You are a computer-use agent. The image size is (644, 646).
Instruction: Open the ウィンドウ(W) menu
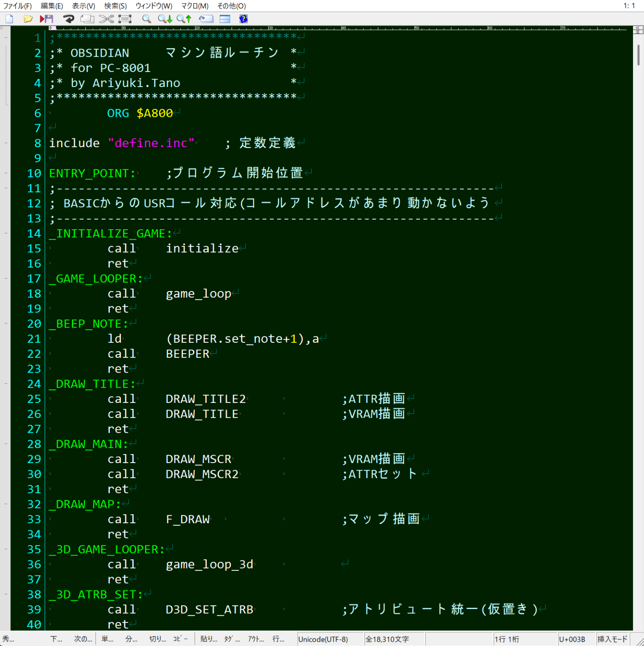pyautogui.click(x=153, y=6)
